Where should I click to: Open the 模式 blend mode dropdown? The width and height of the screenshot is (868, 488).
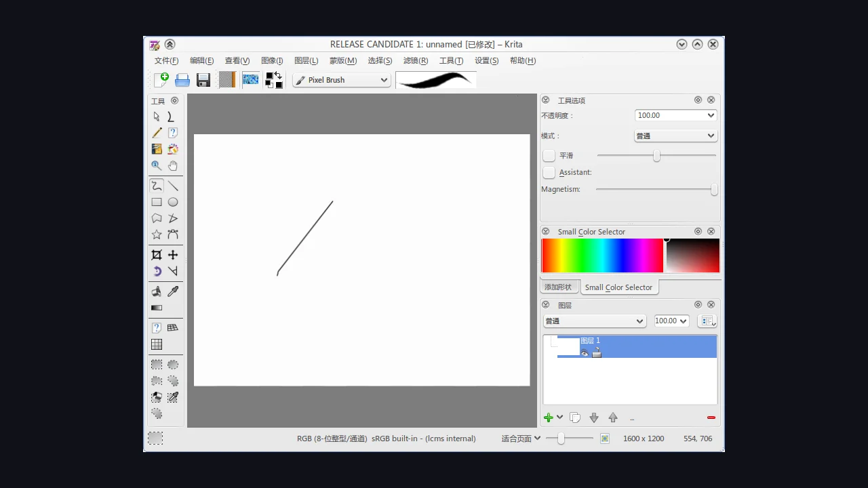point(675,136)
